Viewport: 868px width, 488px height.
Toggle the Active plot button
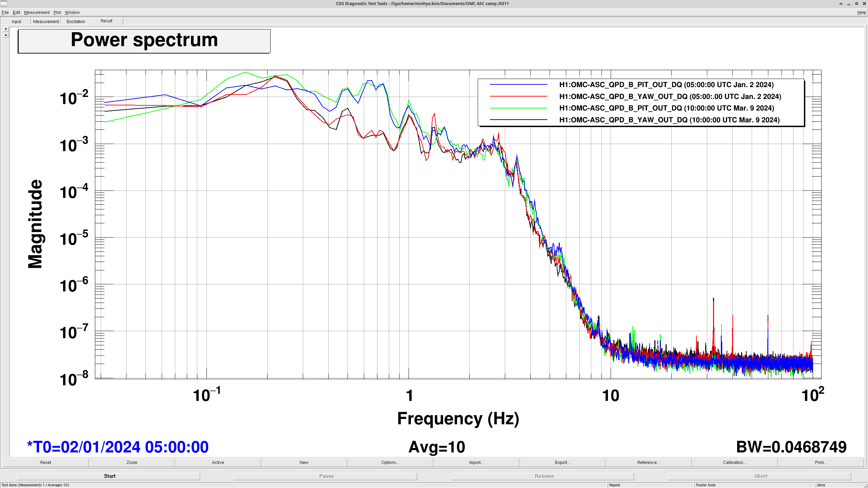218,462
